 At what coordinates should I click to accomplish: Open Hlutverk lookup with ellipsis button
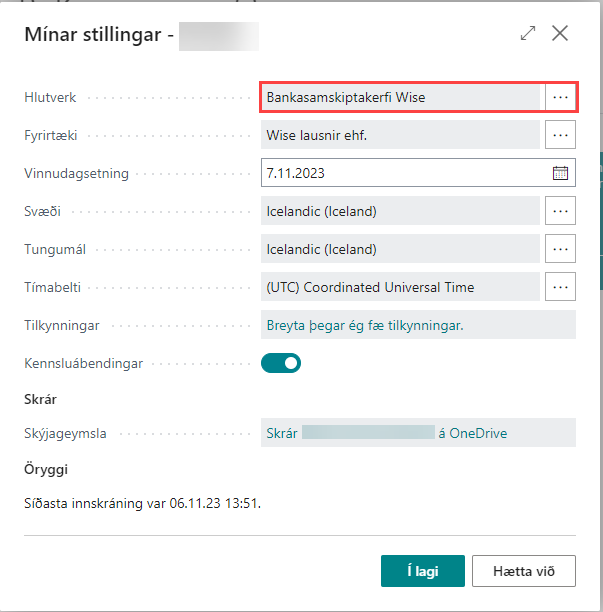pos(560,97)
